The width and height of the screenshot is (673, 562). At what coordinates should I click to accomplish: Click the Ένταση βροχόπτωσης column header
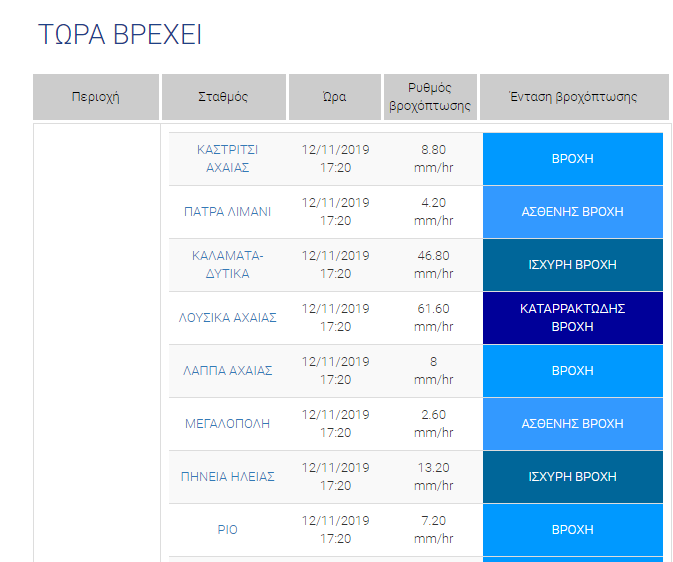pos(574,97)
